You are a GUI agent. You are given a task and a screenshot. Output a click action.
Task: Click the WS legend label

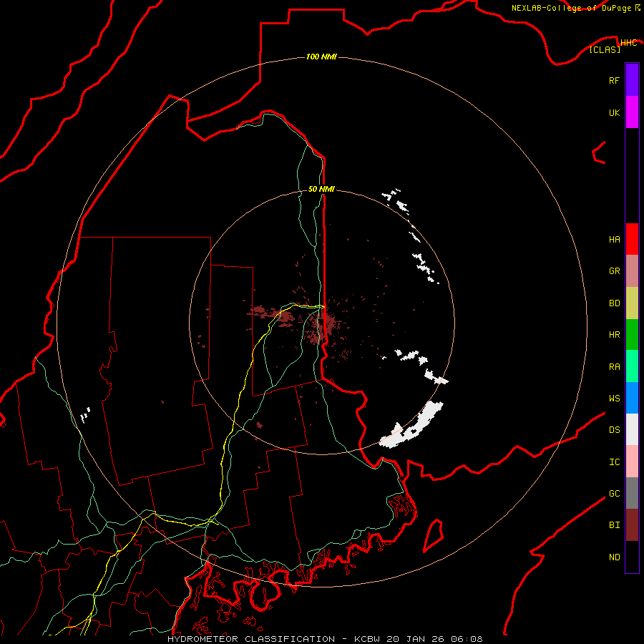(x=614, y=398)
